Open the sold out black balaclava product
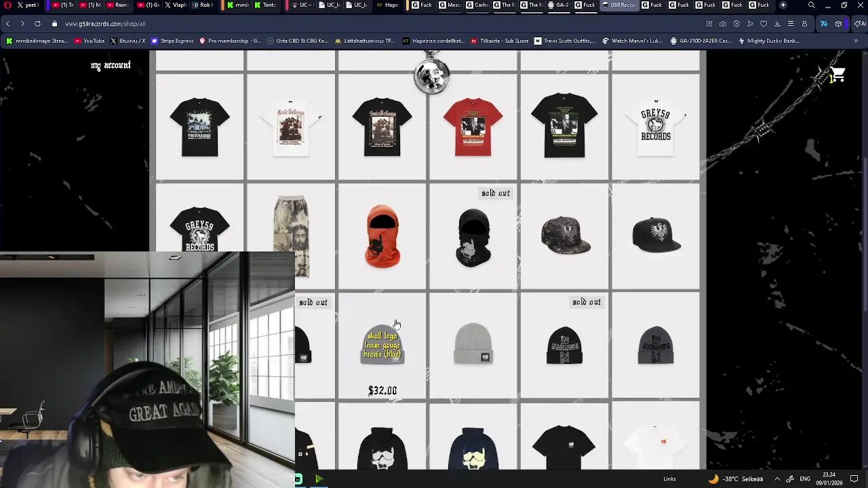This screenshot has width=868, height=488. coord(473,237)
